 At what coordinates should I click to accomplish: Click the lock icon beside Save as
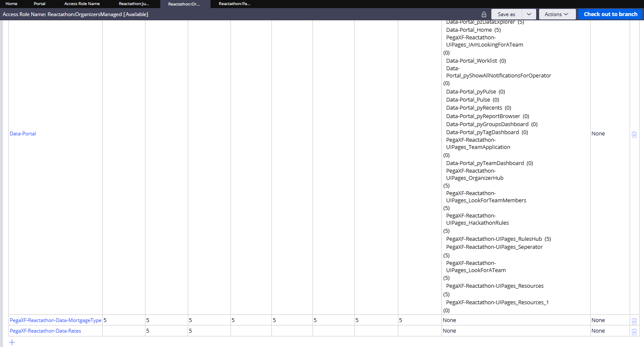(484, 14)
